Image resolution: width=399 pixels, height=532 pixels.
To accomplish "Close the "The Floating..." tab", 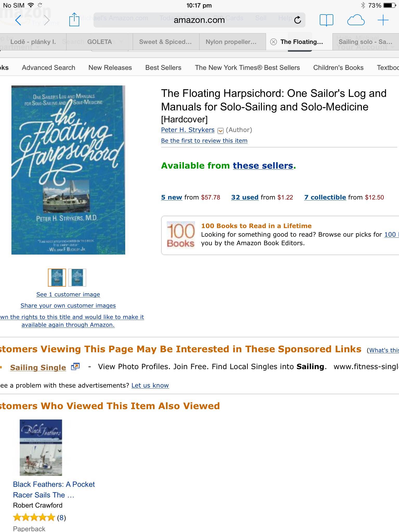I will click(x=273, y=42).
